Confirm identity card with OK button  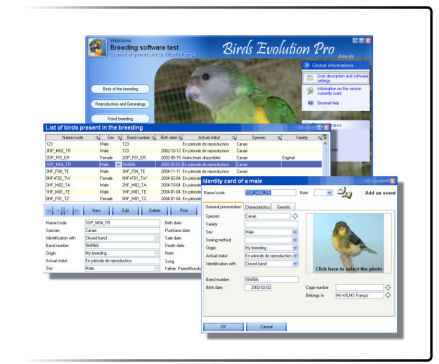click(223, 327)
